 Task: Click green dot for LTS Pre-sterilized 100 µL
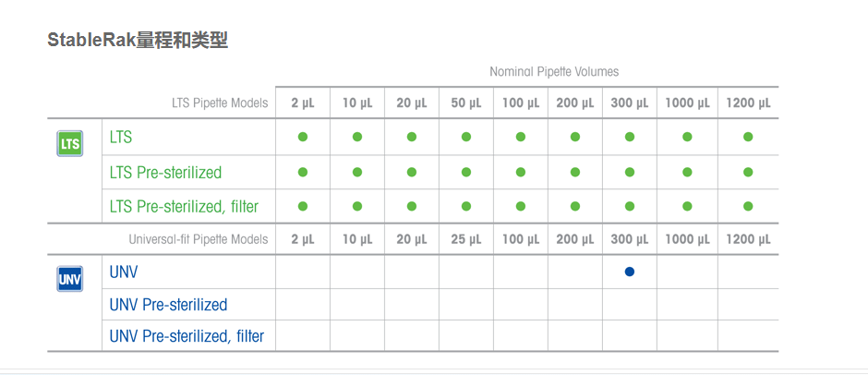521,172
